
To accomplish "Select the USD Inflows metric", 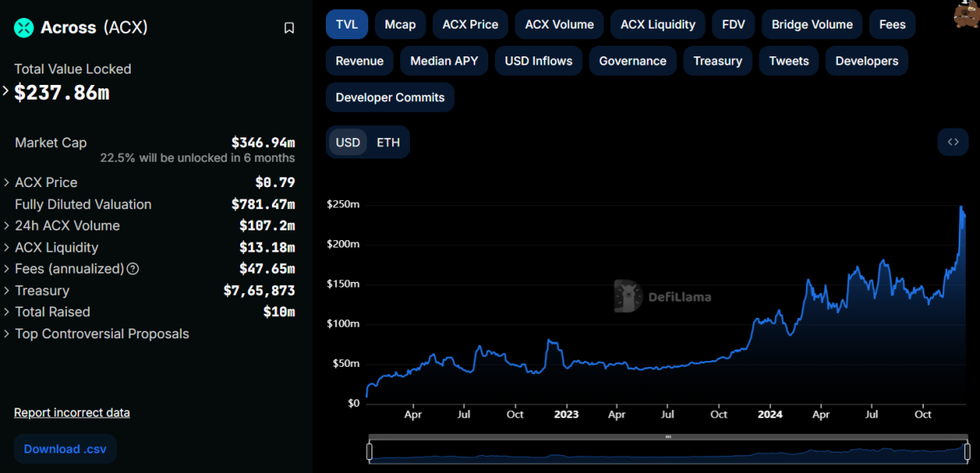I will coord(539,61).
